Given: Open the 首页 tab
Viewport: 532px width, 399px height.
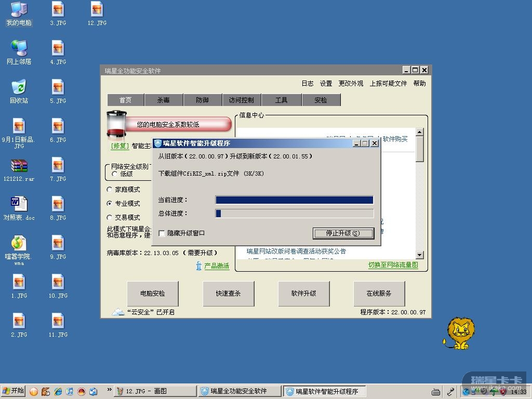Looking at the screenshot, I should (x=126, y=100).
